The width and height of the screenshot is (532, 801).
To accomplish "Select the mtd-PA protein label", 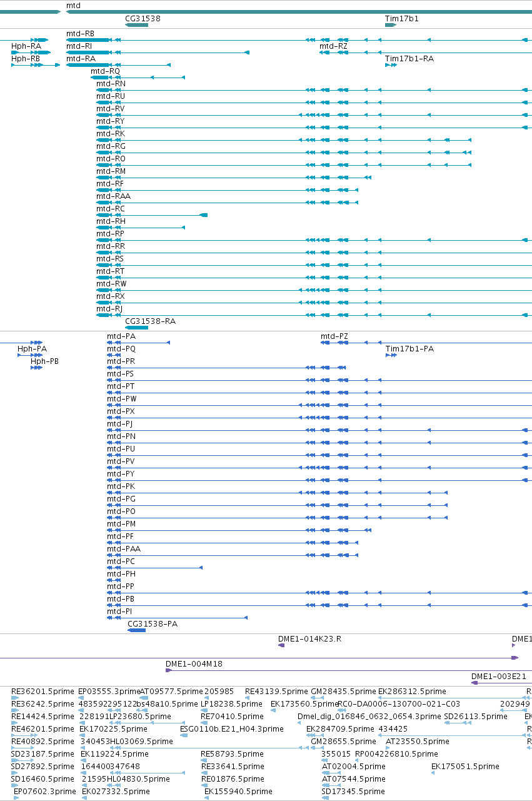I will (x=121, y=336).
